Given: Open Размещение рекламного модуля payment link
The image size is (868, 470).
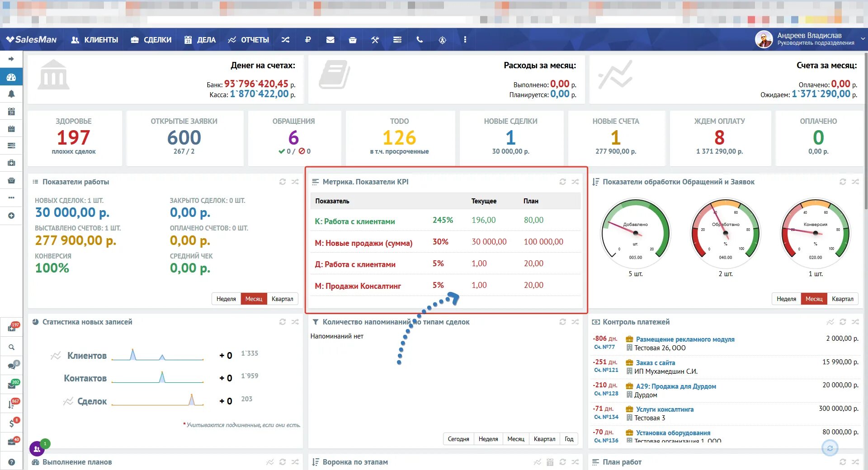Looking at the screenshot, I should pyautogui.click(x=685, y=339).
